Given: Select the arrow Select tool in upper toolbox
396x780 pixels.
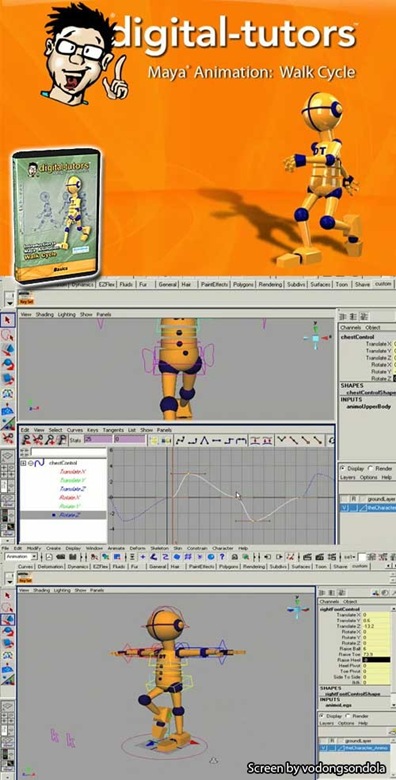Looking at the screenshot, I should pos(8,320).
